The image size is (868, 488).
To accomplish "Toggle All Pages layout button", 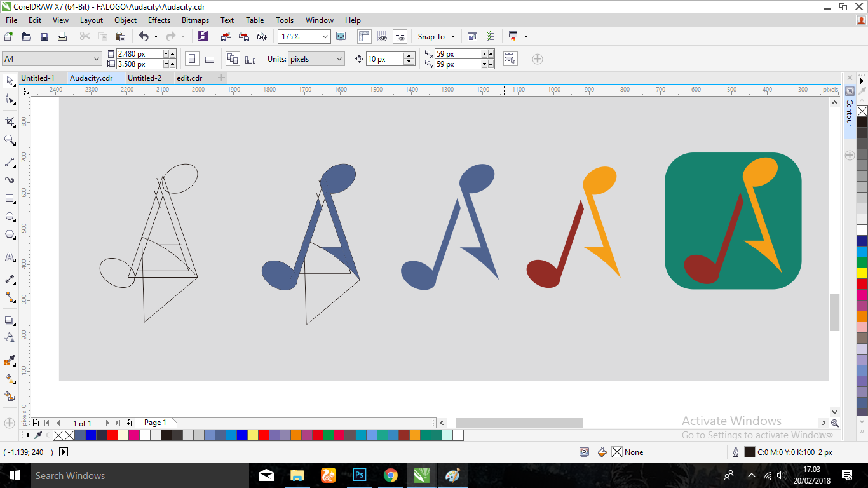I will point(233,59).
